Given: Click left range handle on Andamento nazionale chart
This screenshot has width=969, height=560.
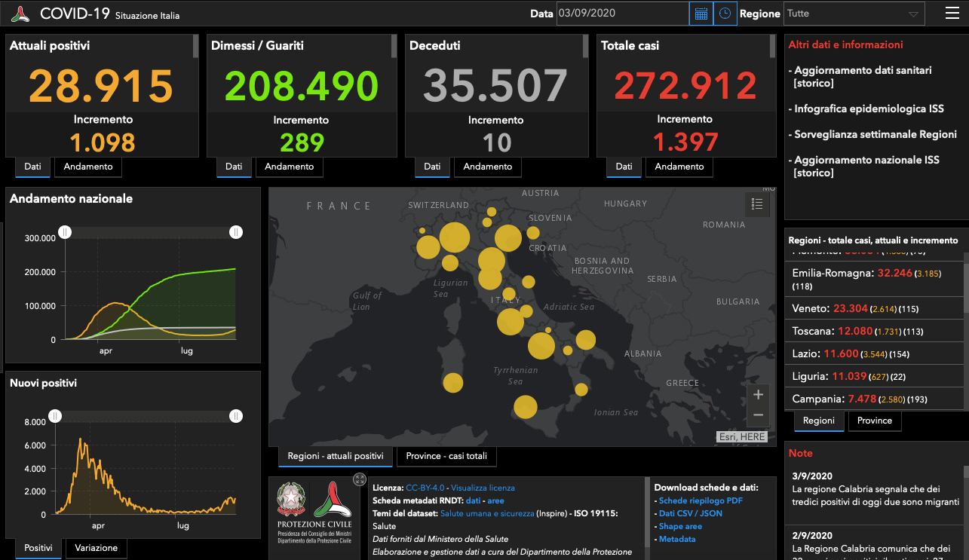Looking at the screenshot, I should (65, 232).
